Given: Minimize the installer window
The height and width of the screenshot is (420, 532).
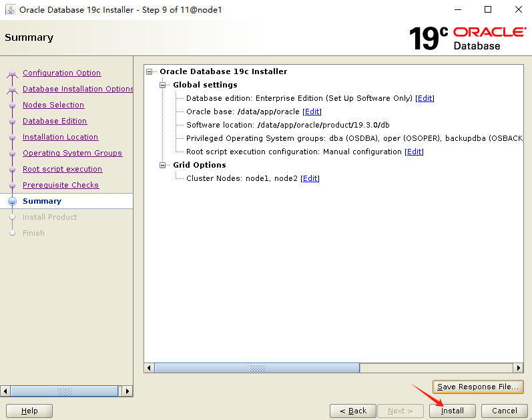Looking at the screenshot, I should tap(458, 9).
